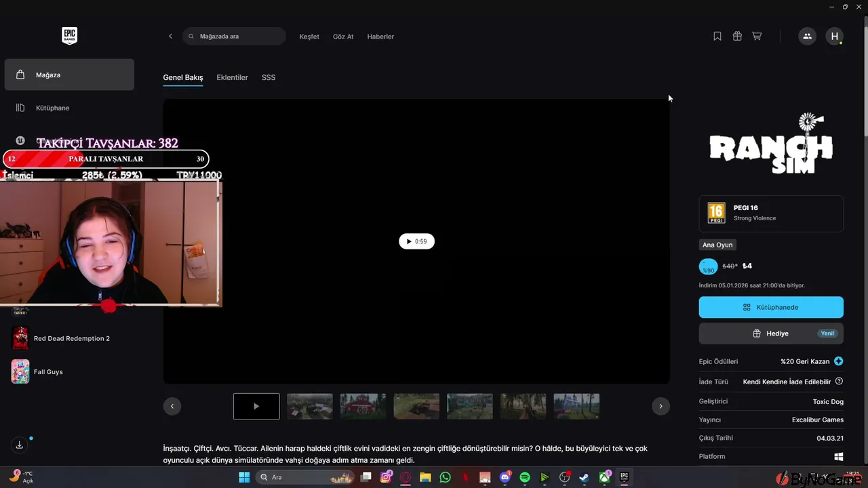Click the Mağazada ara search field
868x488 pixels.
click(x=234, y=37)
